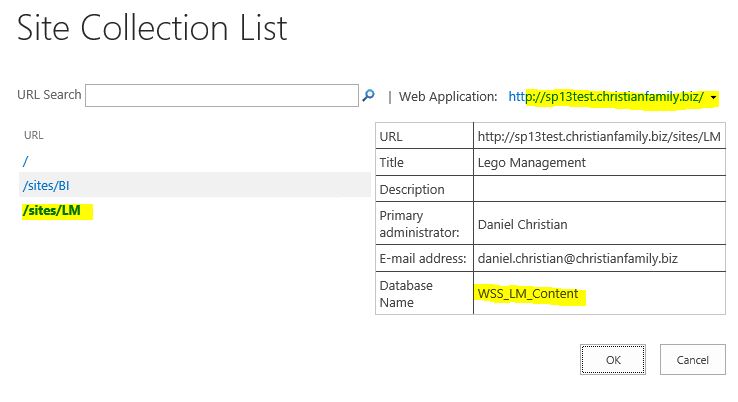Confirm selection with the OK button

click(x=613, y=360)
